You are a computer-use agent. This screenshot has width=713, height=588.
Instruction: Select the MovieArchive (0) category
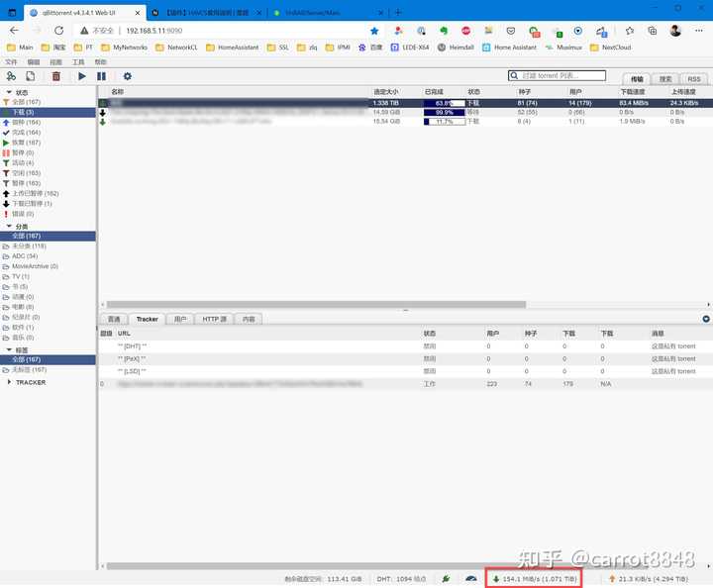click(x=48, y=266)
